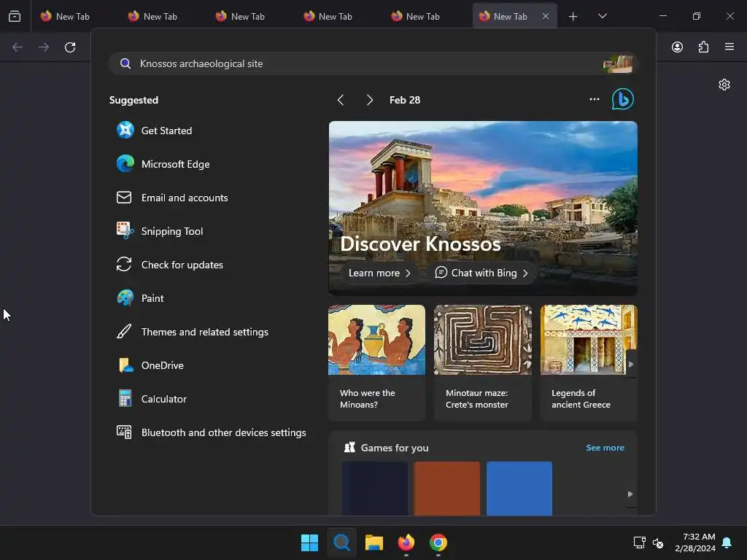Open notification bell in system tray
Screen dimensions: 747x560
coord(727,542)
